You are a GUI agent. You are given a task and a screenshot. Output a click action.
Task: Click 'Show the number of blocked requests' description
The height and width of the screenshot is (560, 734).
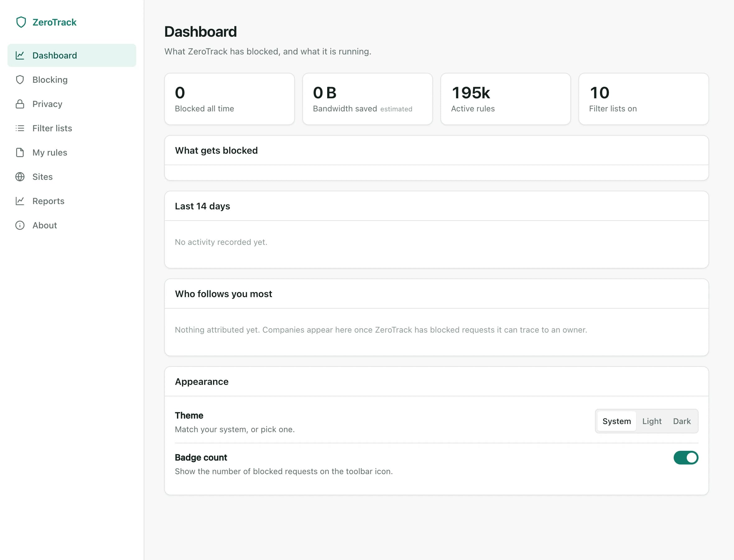pos(284,471)
